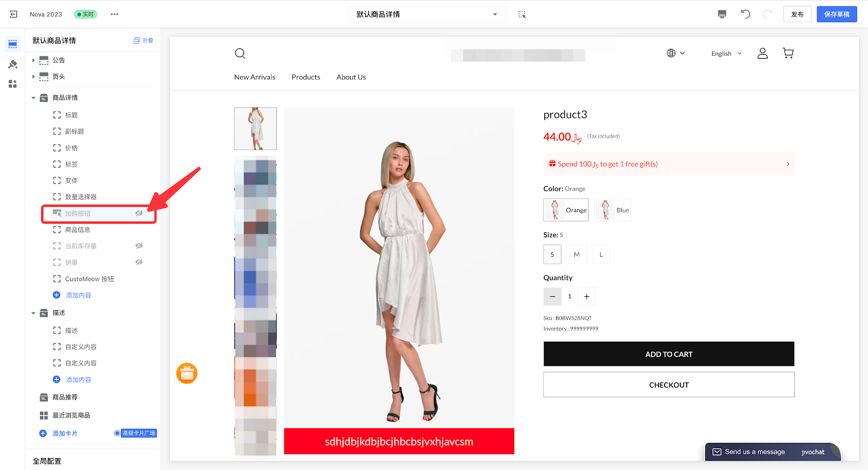Click the 保存草稿 button

(837, 14)
